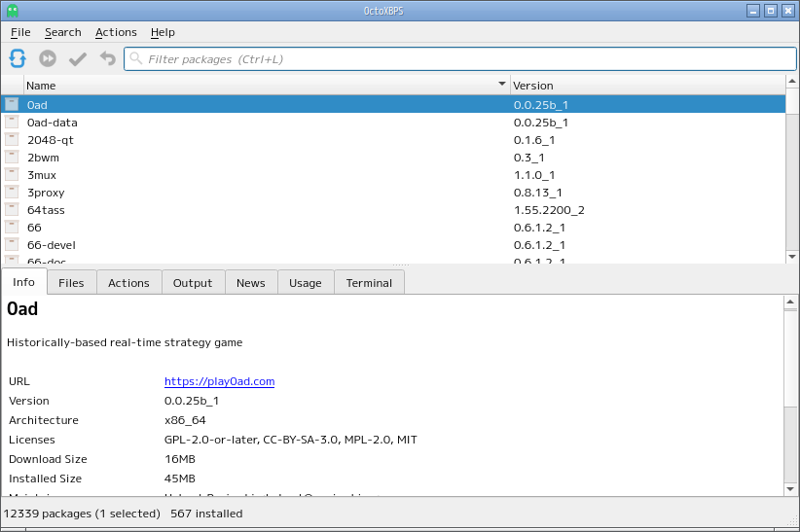Viewport: 800px width, 532px height.
Task: Switch to the Files tab
Action: pyautogui.click(x=71, y=283)
